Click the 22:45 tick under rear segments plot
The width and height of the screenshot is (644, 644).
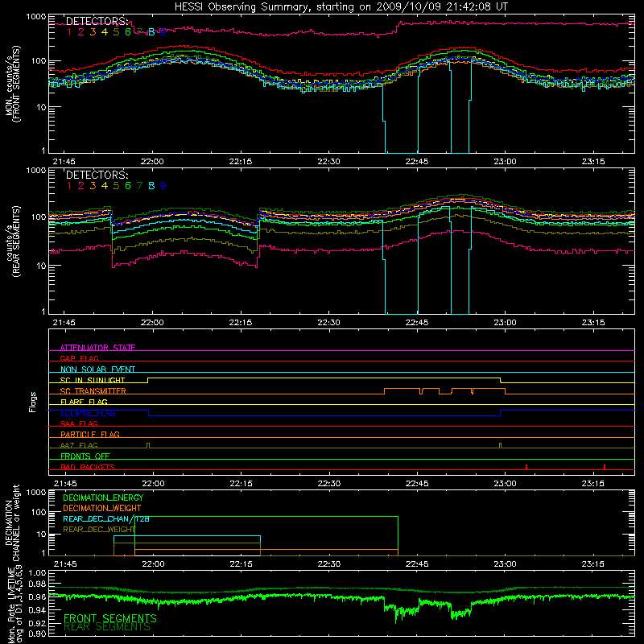click(417, 323)
